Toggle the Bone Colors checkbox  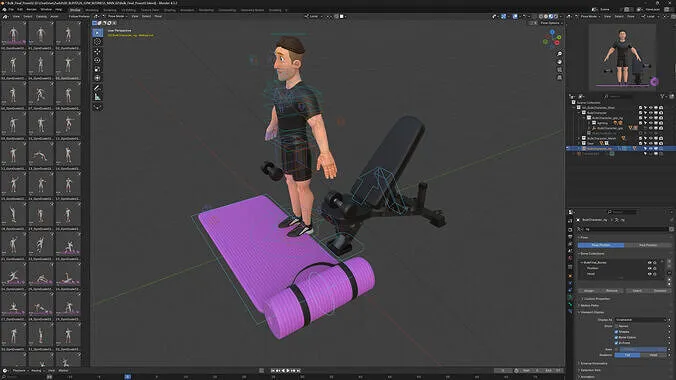click(617, 337)
